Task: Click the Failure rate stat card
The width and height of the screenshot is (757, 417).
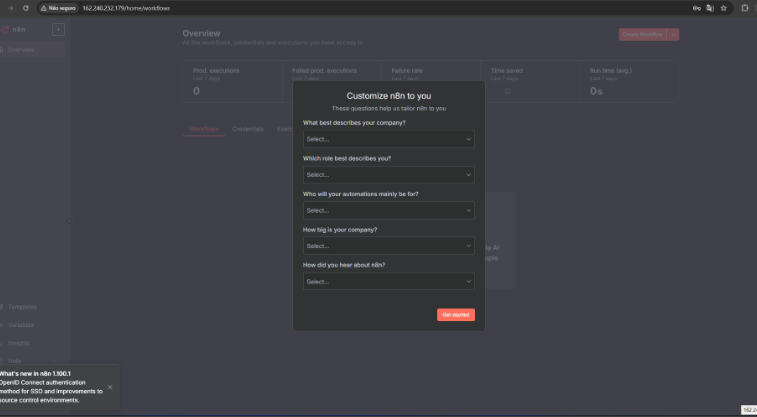Action: [x=431, y=81]
